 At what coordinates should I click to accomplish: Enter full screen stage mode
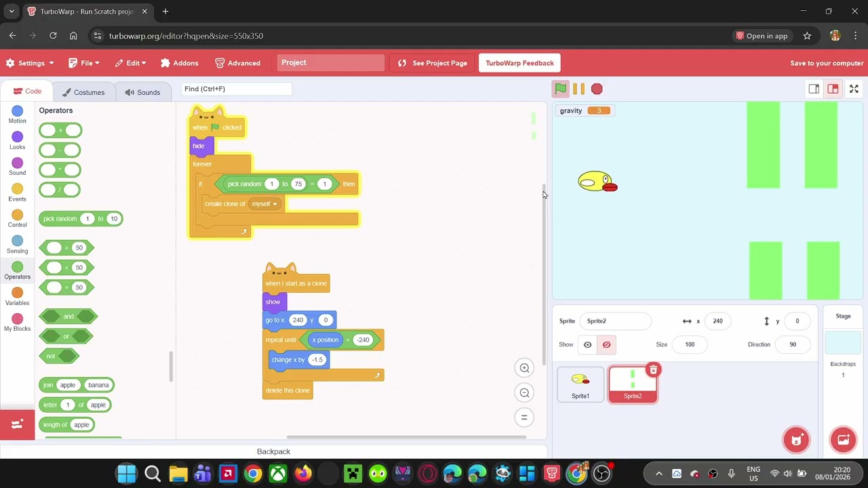click(854, 89)
